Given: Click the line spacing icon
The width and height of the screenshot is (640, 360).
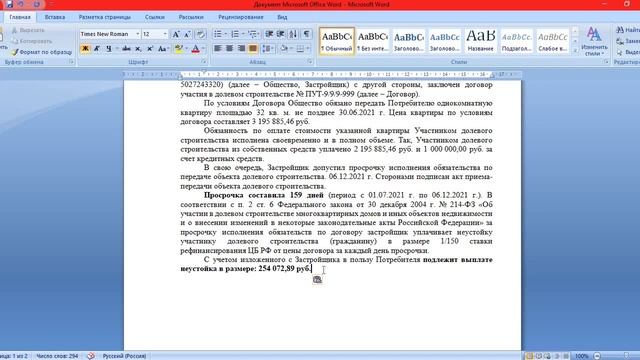Looking at the screenshot, I should [267, 49].
